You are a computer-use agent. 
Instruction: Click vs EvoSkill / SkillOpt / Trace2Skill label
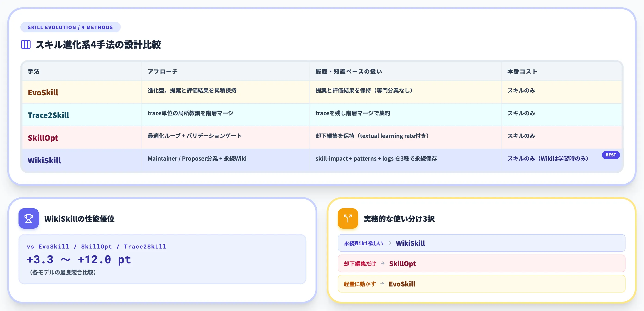(97, 246)
